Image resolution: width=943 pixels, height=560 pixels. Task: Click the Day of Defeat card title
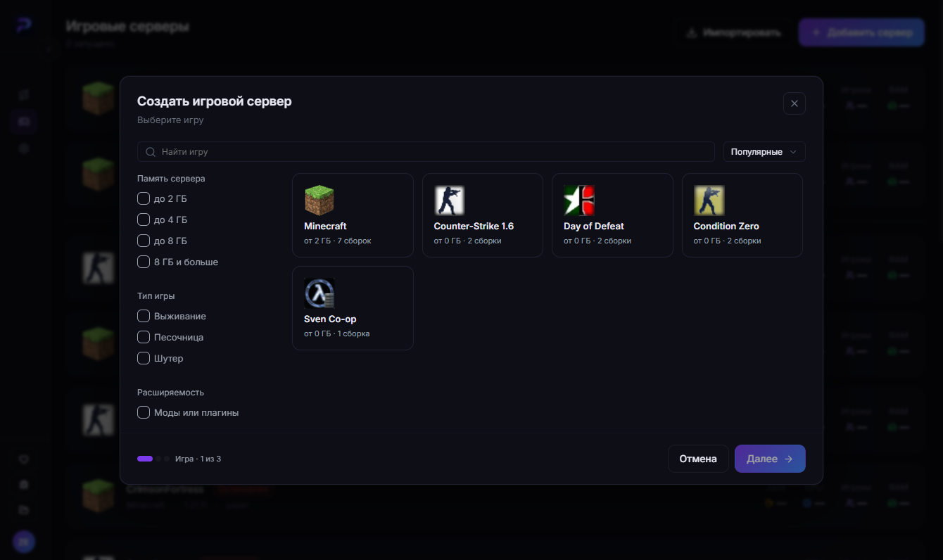(594, 227)
